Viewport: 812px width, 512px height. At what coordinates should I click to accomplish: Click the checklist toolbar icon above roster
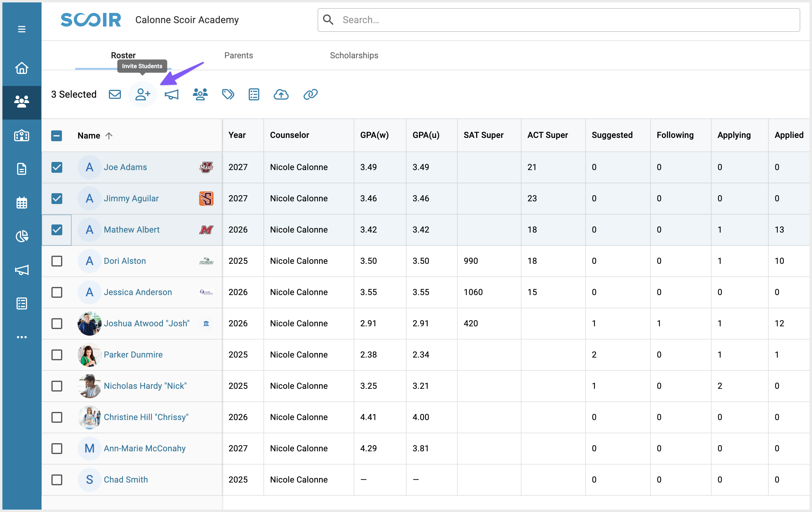click(254, 94)
